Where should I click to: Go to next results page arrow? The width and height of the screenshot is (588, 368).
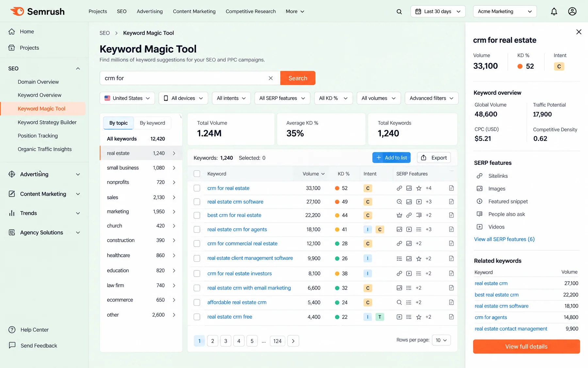coord(293,341)
